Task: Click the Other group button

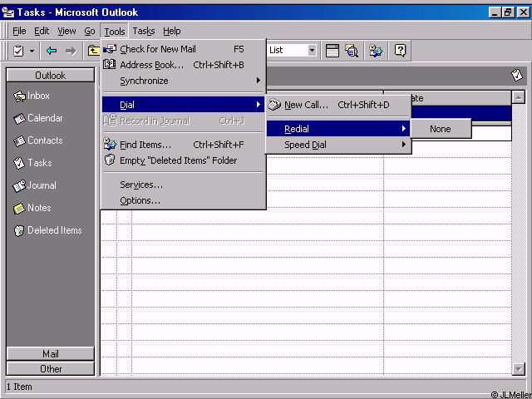Action: click(50, 368)
